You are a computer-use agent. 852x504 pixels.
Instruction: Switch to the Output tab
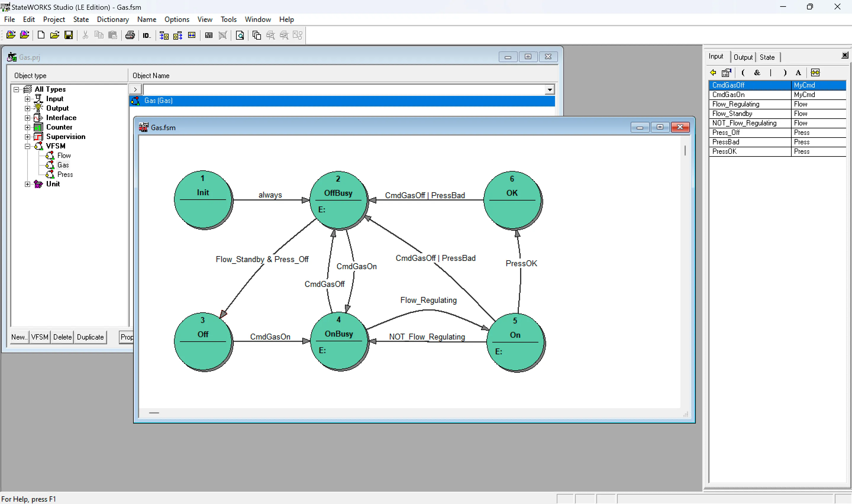[743, 57]
